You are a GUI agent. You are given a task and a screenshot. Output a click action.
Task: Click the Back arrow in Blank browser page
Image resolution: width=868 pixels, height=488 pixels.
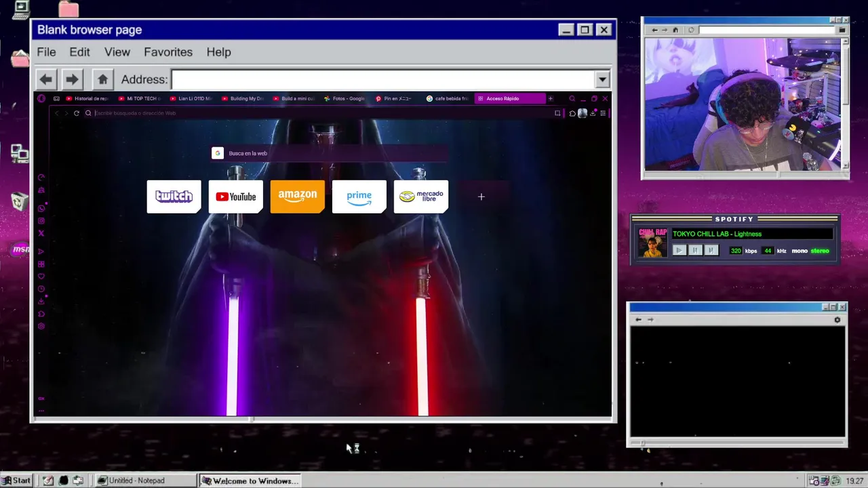46,79
